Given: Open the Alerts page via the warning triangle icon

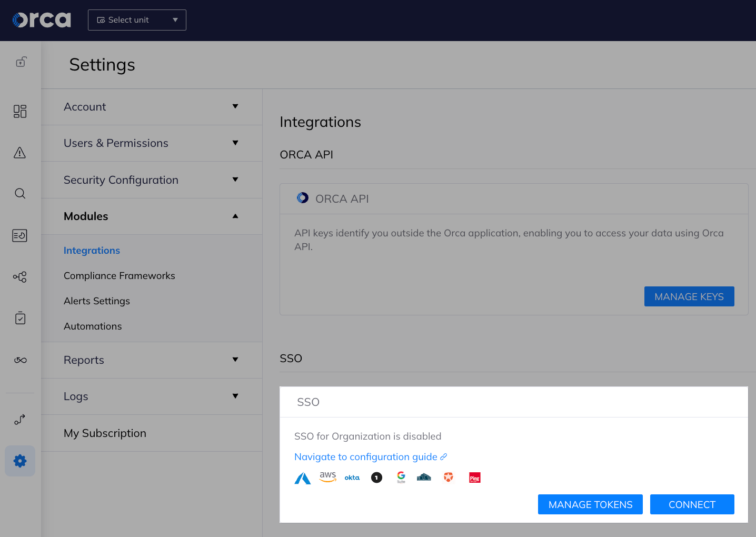Looking at the screenshot, I should point(19,152).
